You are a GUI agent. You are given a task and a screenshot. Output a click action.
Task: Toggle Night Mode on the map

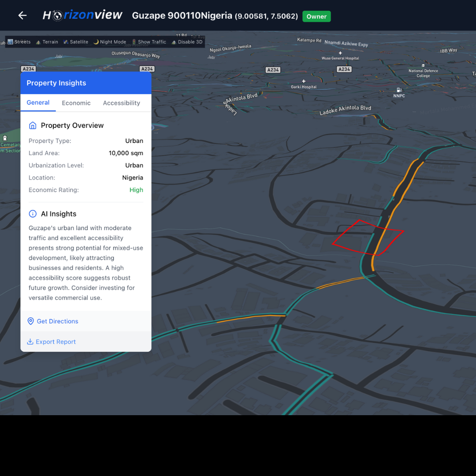110,42
